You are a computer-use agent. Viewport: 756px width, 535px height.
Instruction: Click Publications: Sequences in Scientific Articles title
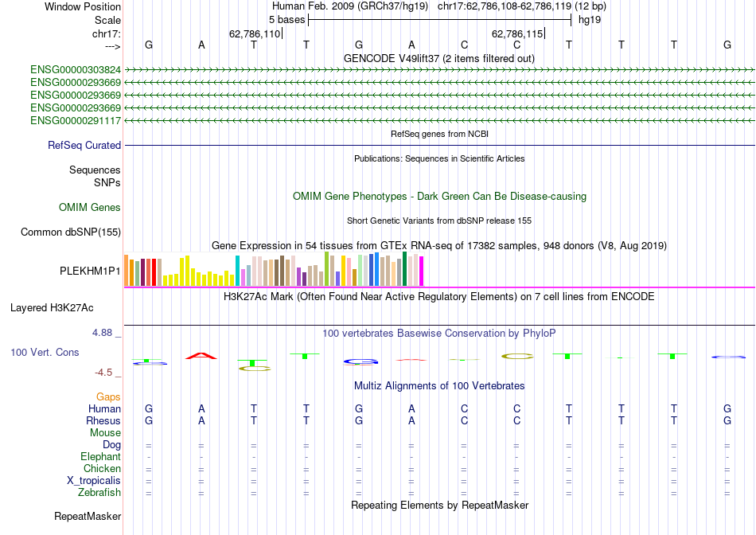pos(439,158)
